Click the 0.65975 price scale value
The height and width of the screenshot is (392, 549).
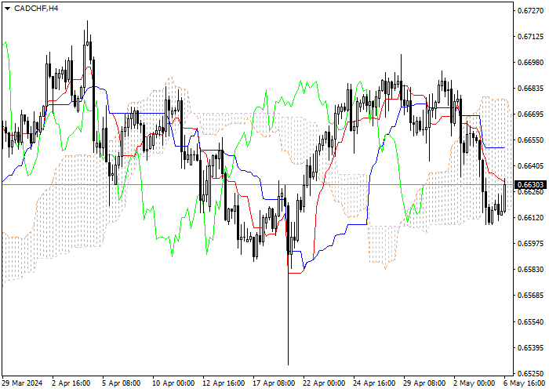530,244
